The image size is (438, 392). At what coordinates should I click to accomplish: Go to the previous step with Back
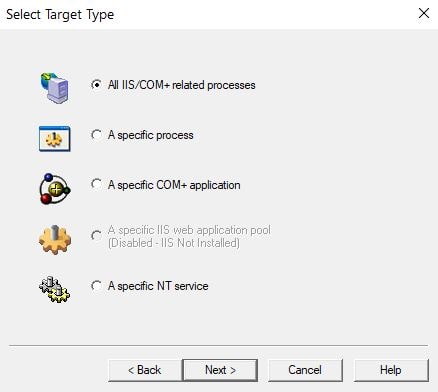(x=145, y=370)
